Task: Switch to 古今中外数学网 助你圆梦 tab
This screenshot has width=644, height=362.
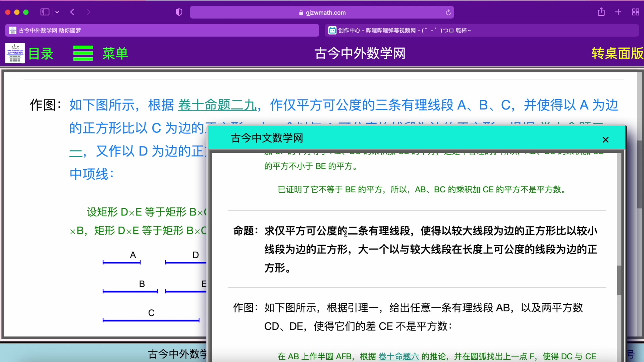Action: point(162,30)
